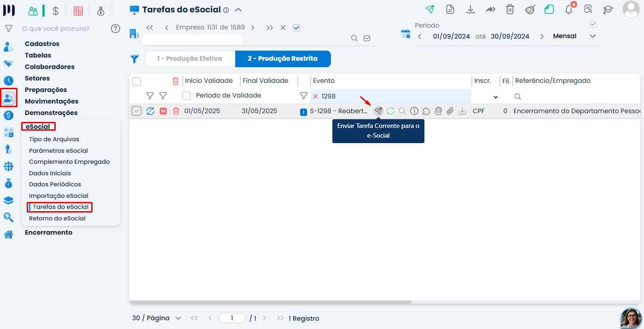This screenshot has width=644, height=329.
Task: Open the money bag module in top bar
Action: (101, 11)
